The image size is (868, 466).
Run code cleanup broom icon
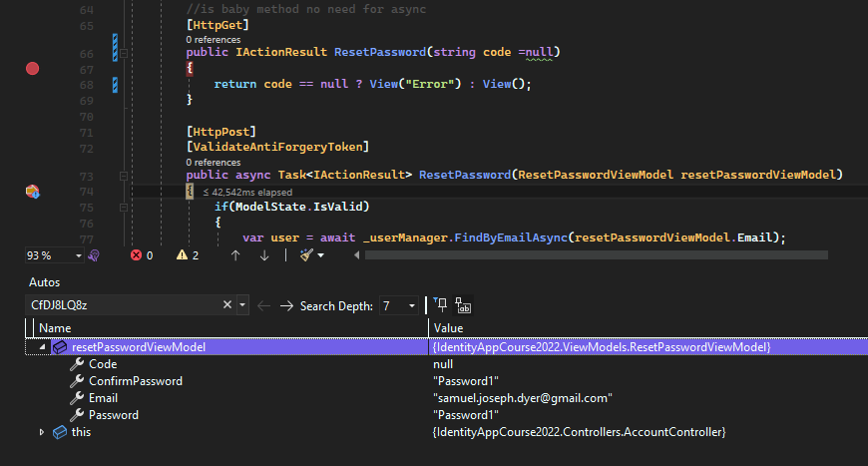(x=306, y=255)
